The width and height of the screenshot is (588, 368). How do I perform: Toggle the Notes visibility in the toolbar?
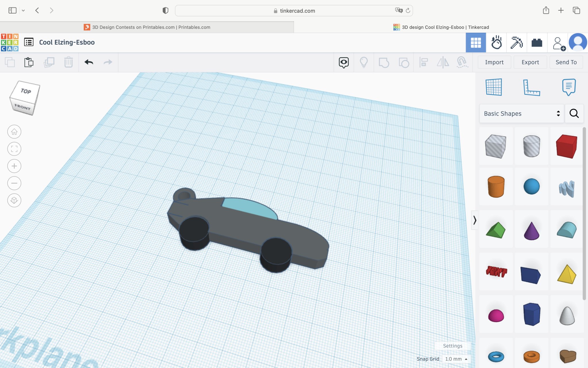click(344, 62)
